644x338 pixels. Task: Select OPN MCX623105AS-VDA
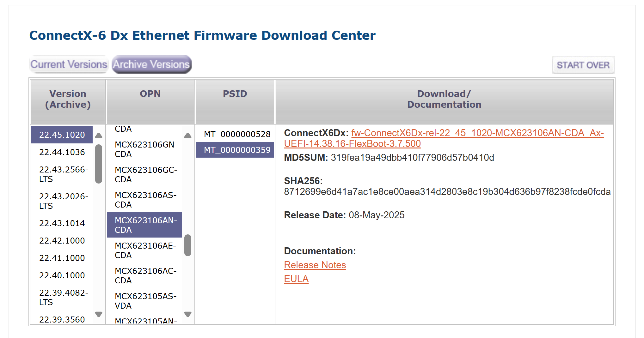click(x=145, y=301)
